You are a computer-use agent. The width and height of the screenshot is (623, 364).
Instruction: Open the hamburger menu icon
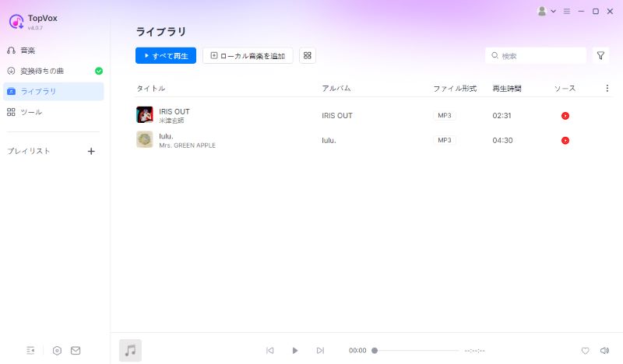[x=567, y=11]
